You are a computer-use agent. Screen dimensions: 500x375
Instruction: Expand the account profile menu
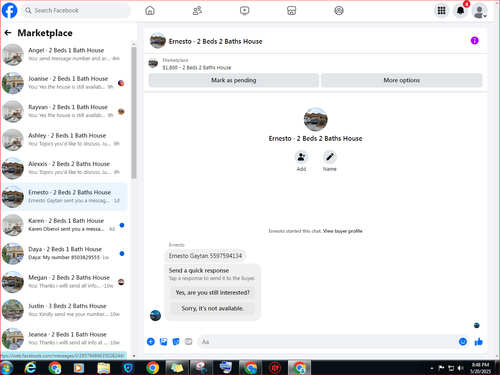point(480,11)
